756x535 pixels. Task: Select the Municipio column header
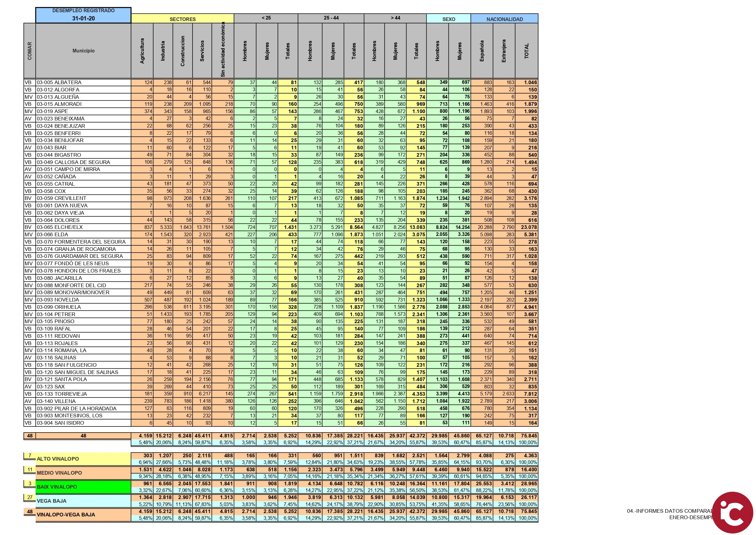tap(83, 51)
